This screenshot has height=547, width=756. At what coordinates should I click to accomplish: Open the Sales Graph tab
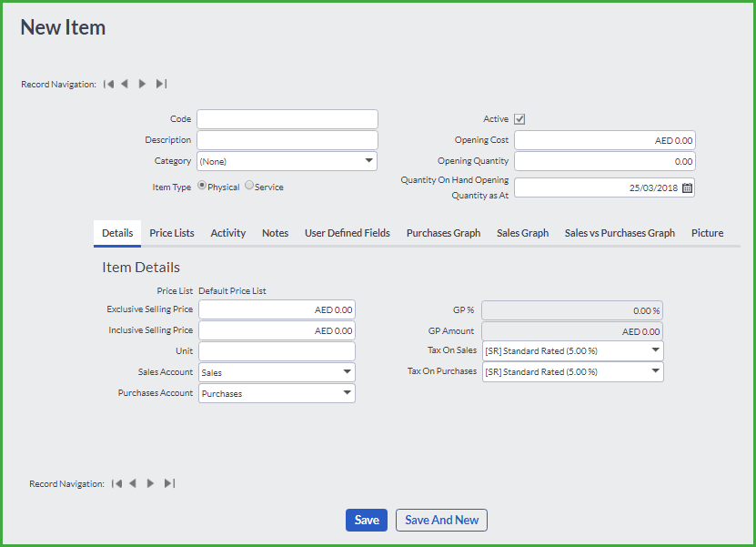(x=522, y=233)
